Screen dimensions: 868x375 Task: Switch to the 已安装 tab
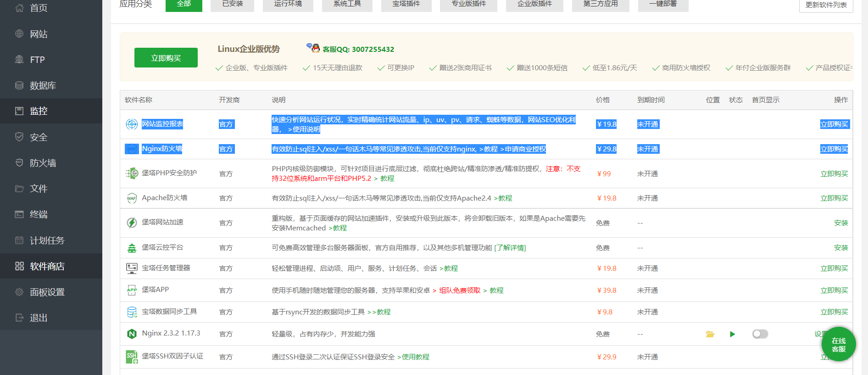232,4
